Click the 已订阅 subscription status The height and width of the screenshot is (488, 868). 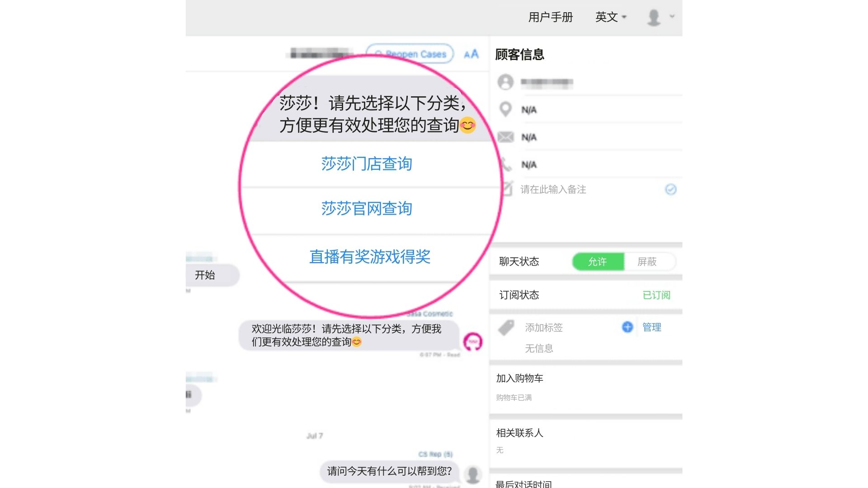[x=656, y=295]
